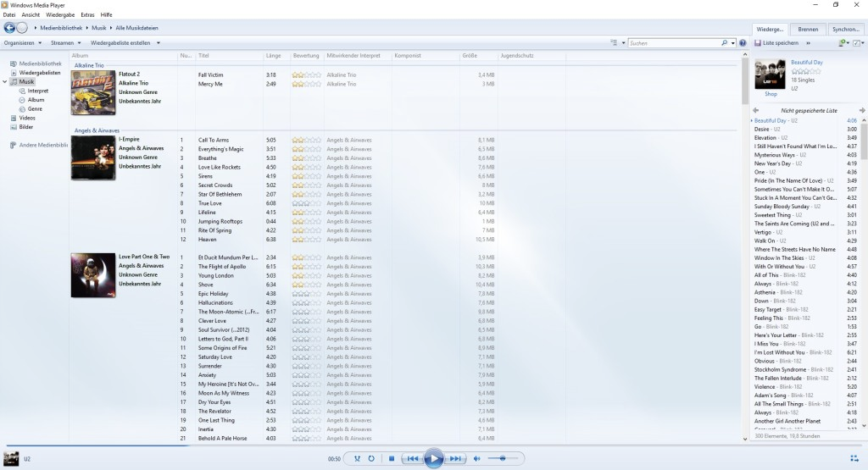This screenshot has height=470, width=868.
Task: Click Wiedergabeliste erstellen button
Action: tap(120, 42)
